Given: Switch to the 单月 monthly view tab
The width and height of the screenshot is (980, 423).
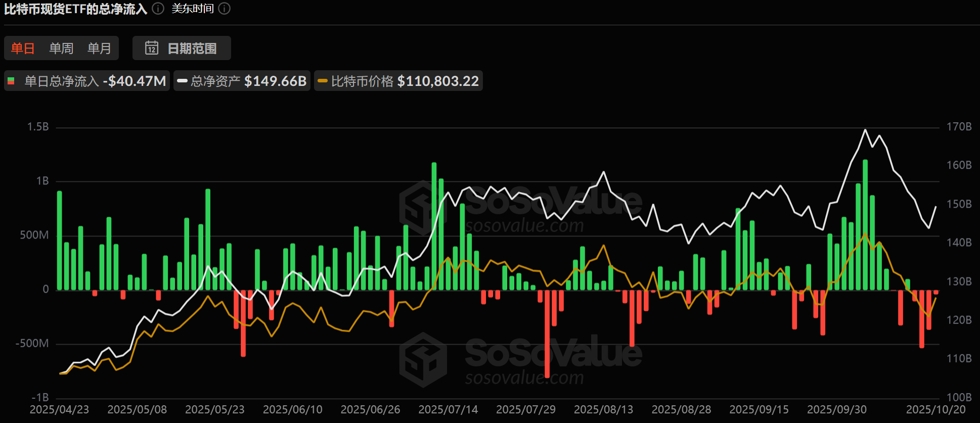Looking at the screenshot, I should coord(99,48).
